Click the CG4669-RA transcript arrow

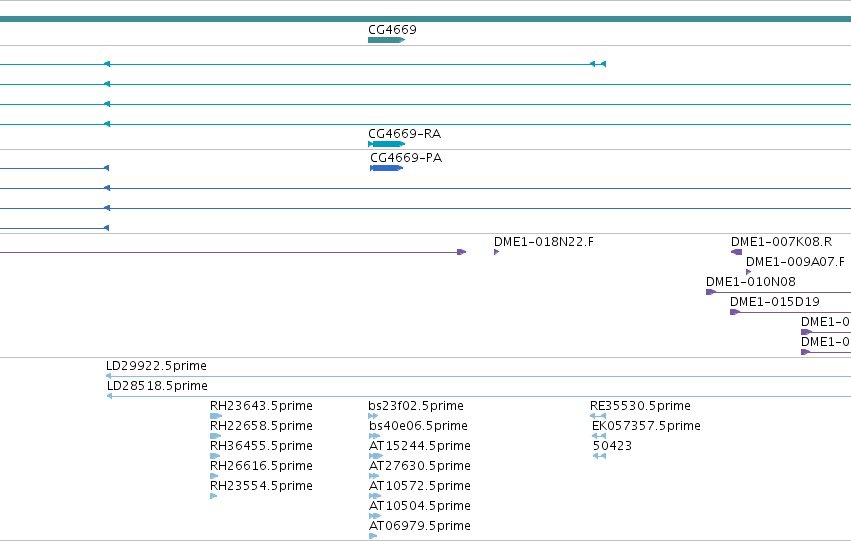(386, 144)
